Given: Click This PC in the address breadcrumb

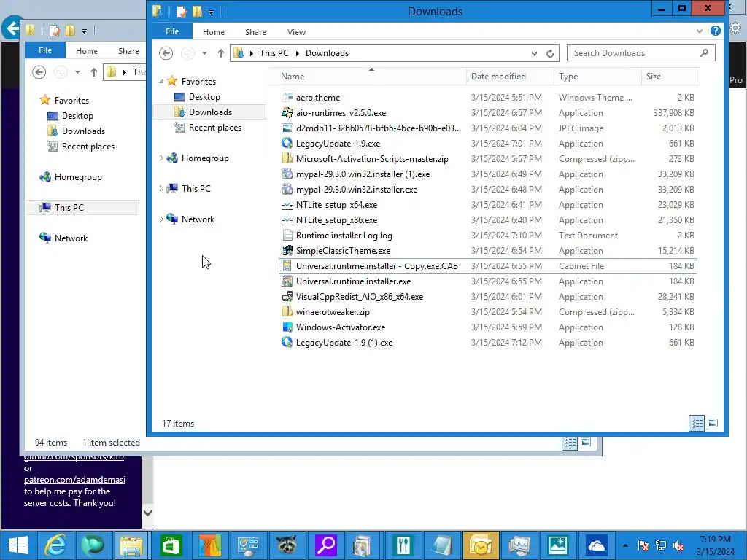Looking at the screenshot, I should tap(274, 53).
